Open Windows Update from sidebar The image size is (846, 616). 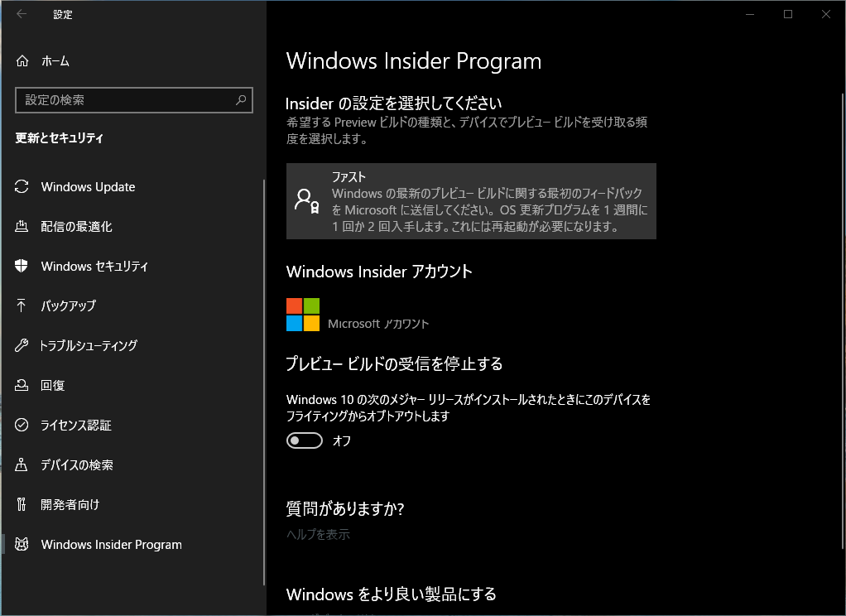coord(88,187)
